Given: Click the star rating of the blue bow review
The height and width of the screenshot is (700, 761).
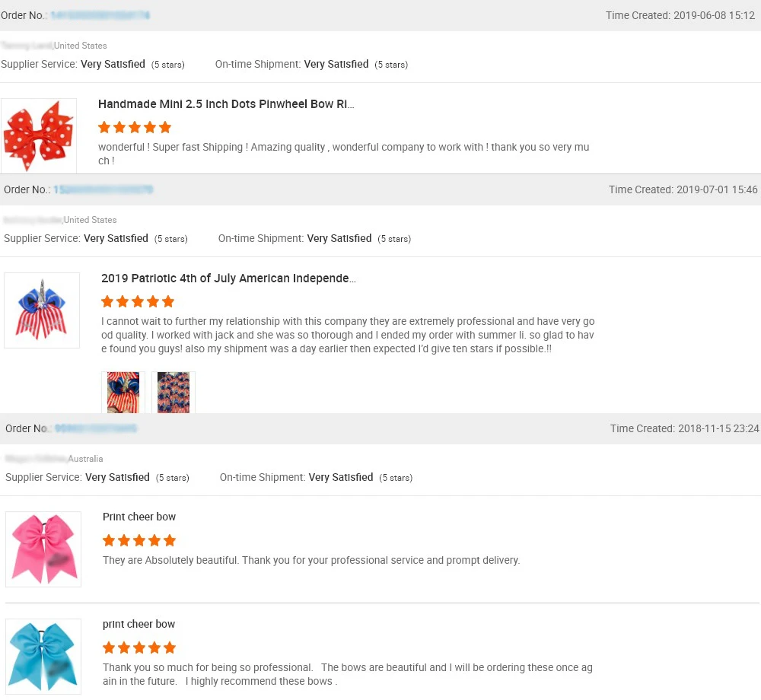Looking at the screenshot, I should [139, 647].
